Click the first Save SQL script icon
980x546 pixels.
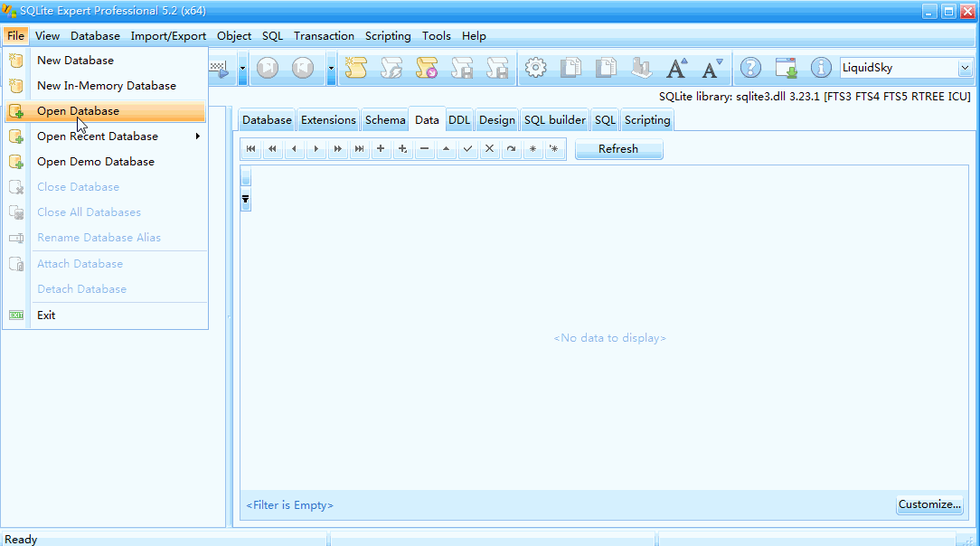(x=463, y=68)
